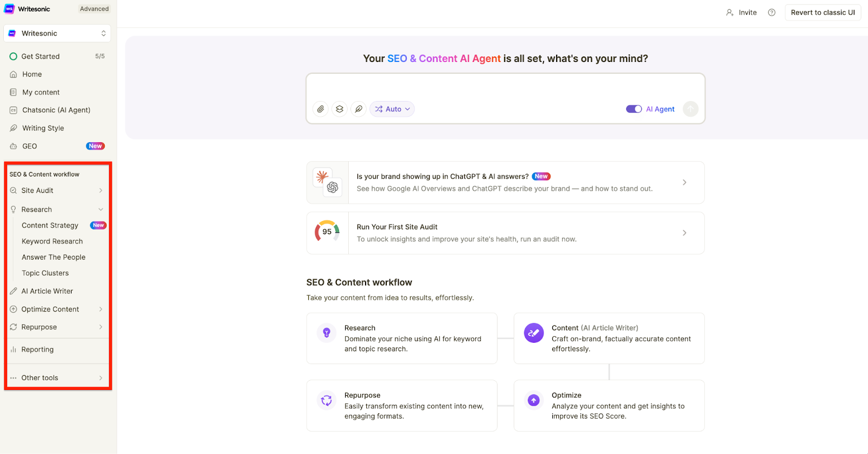This screenshot has height=454, width=868.
Task: Click Revert to classic UI button
Action: [x=823, y=12]
